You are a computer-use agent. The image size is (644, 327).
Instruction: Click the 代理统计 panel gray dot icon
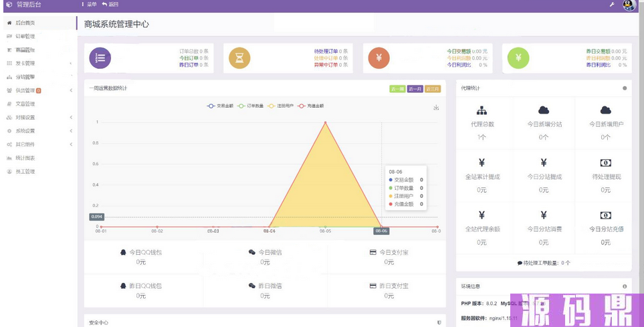pyautogui.click(x=625, y=88)
